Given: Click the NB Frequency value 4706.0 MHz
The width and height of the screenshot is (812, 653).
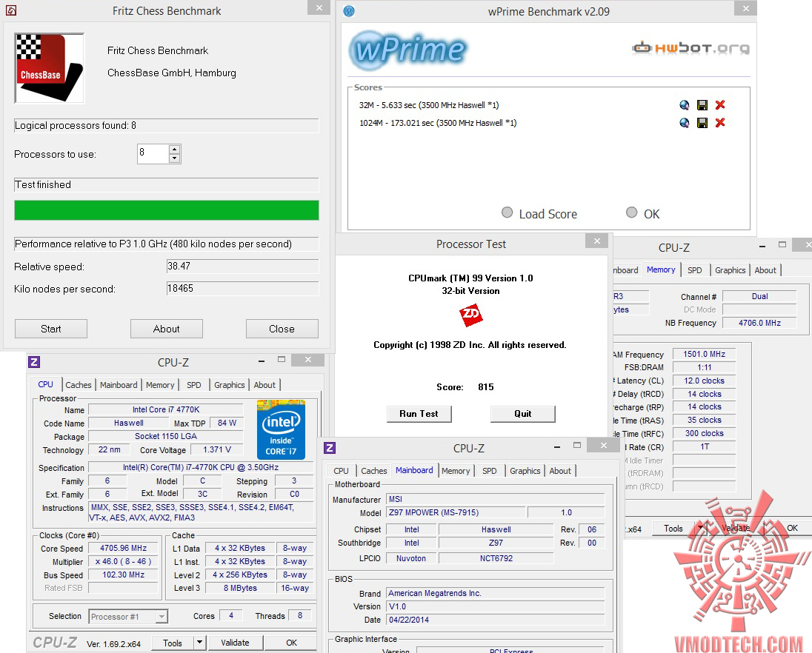Looking at the screenshot, I should click(759, 322).
